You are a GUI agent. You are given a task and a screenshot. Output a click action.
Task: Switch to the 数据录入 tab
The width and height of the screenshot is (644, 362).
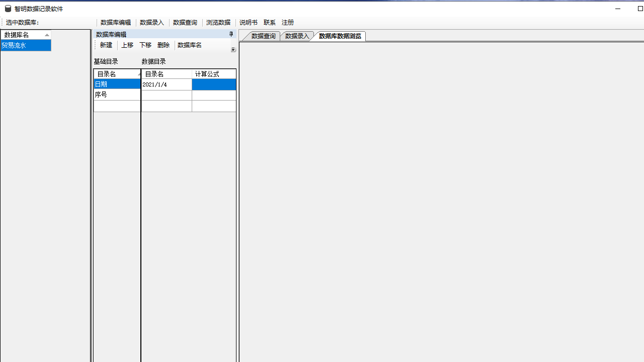[297, 36]
